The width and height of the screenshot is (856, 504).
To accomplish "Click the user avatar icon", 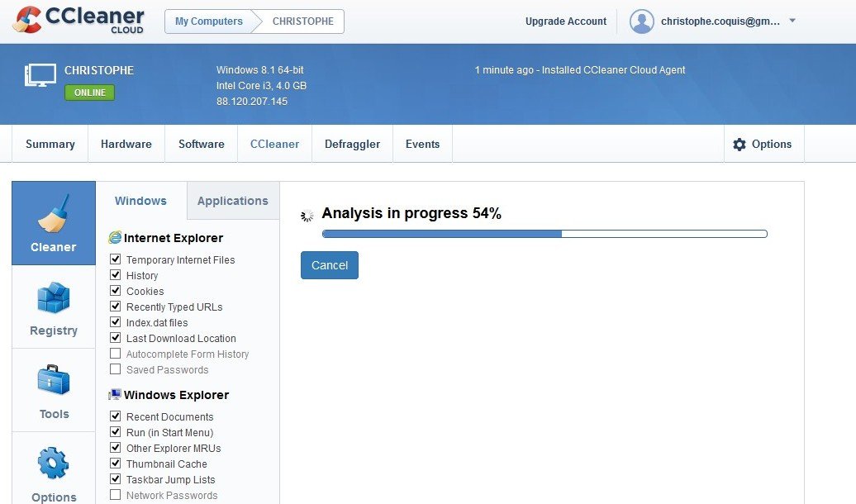I will [x=641, y=21].
